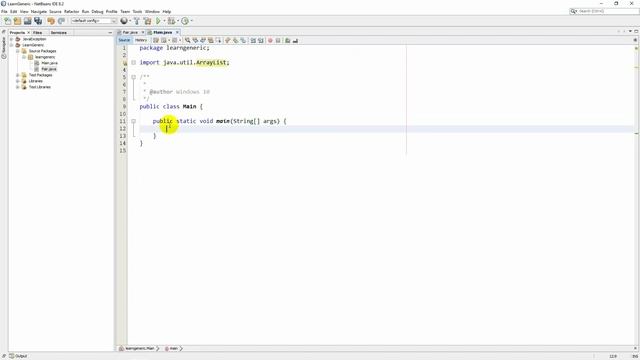Open the Run Project dropdown arrow

pos(164,21)
